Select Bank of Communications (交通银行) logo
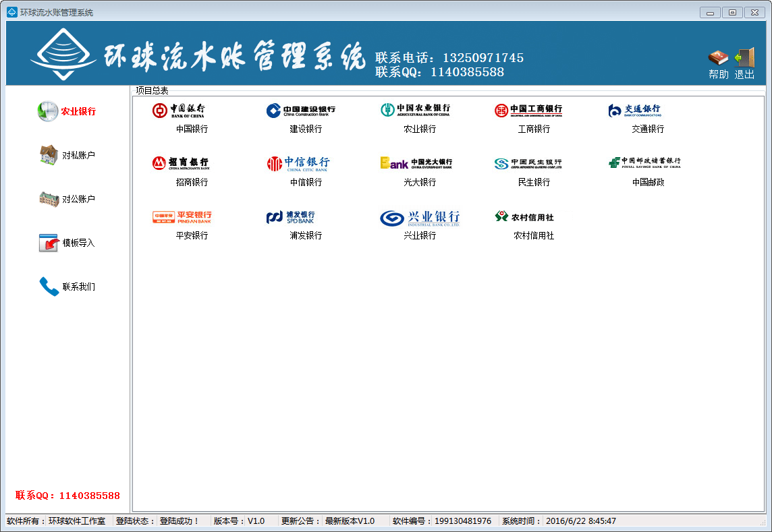This screenshot has height=532, width=772. pyautogui.click(x=635, y=111)
